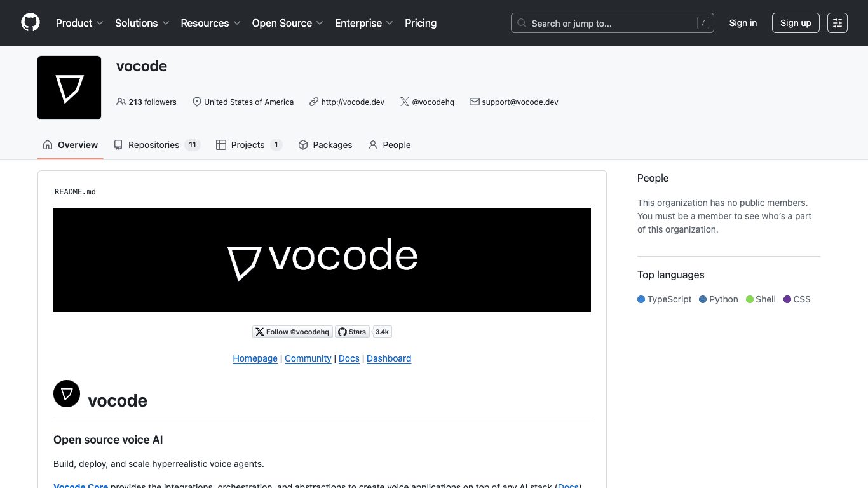Click the vocode banner image

click(322, 260)
